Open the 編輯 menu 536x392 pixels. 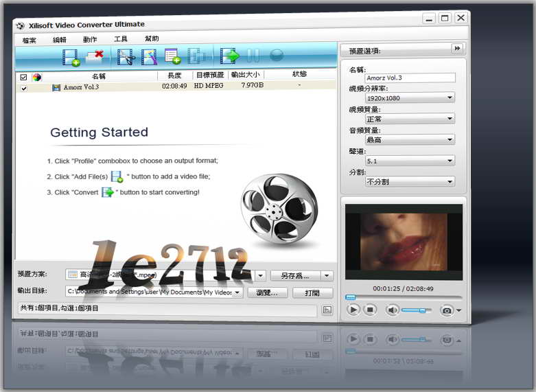click(59, 40)
